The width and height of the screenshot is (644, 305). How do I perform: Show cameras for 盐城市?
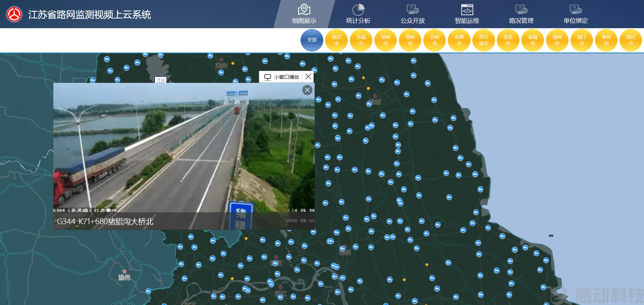(533, 40)
